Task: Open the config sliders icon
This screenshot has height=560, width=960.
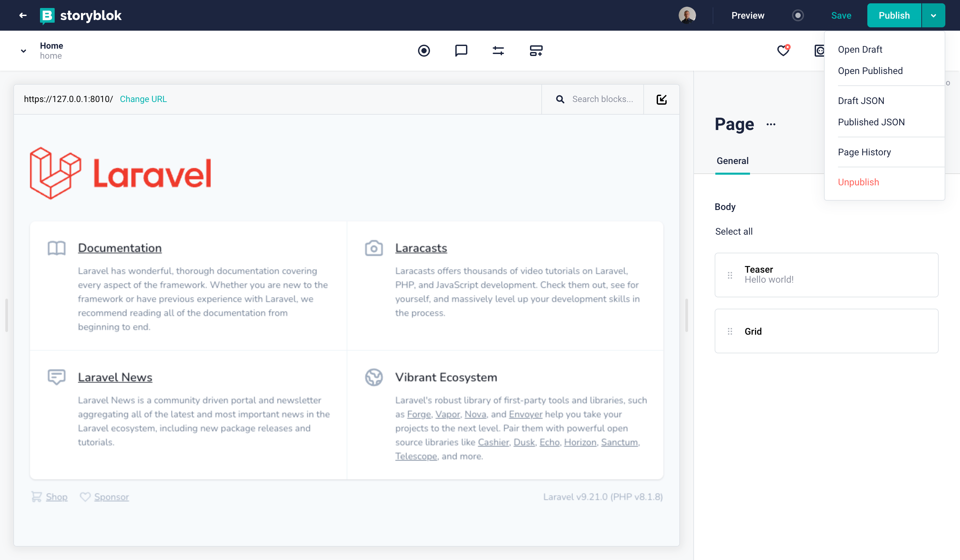Action: (498, 51)
